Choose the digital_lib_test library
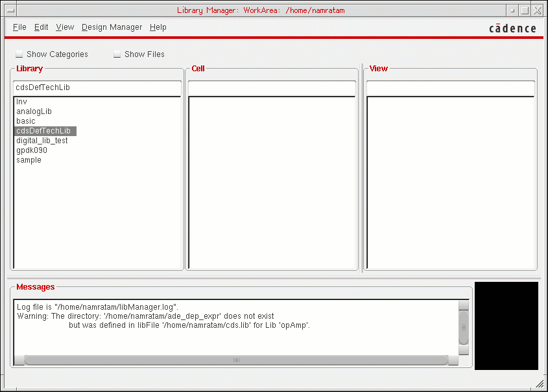 [42, 141]
